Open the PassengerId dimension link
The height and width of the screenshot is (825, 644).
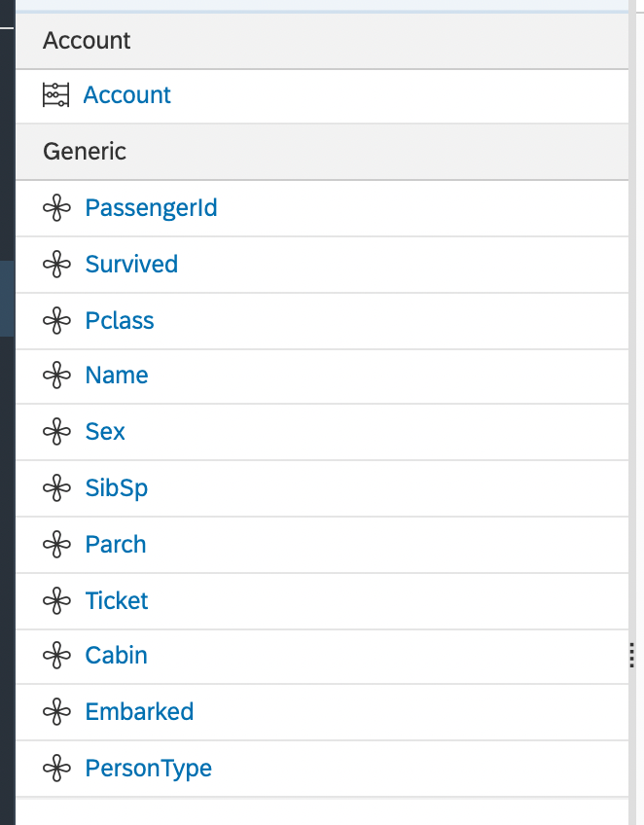pos(151,208)
